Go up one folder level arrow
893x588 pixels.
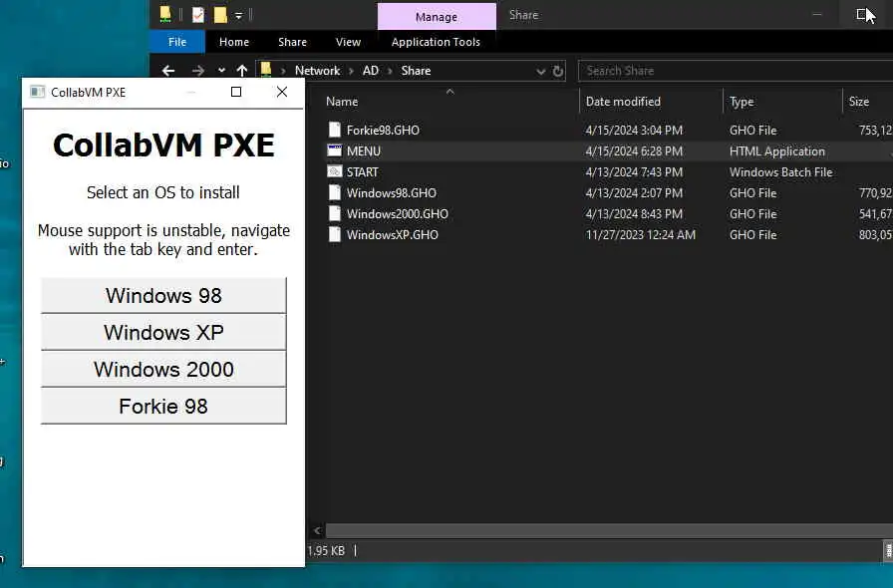pyautogui.click(x=242, y=71)
